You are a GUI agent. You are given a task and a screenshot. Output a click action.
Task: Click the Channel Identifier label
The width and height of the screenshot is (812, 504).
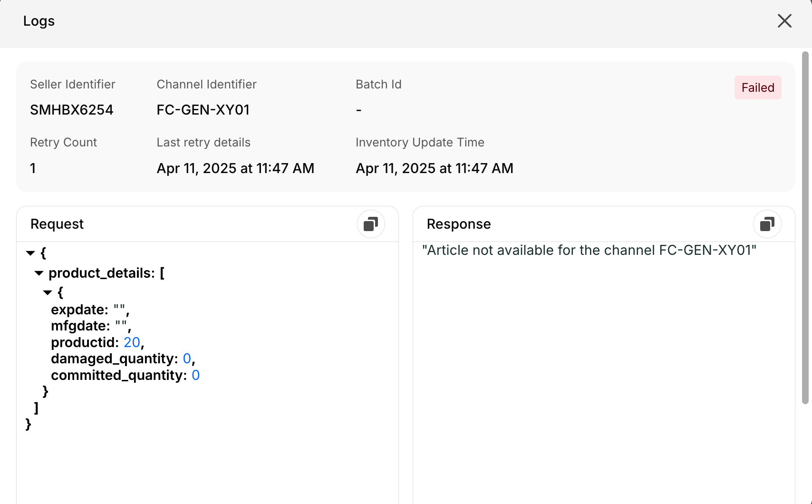[x=206, y=84]
